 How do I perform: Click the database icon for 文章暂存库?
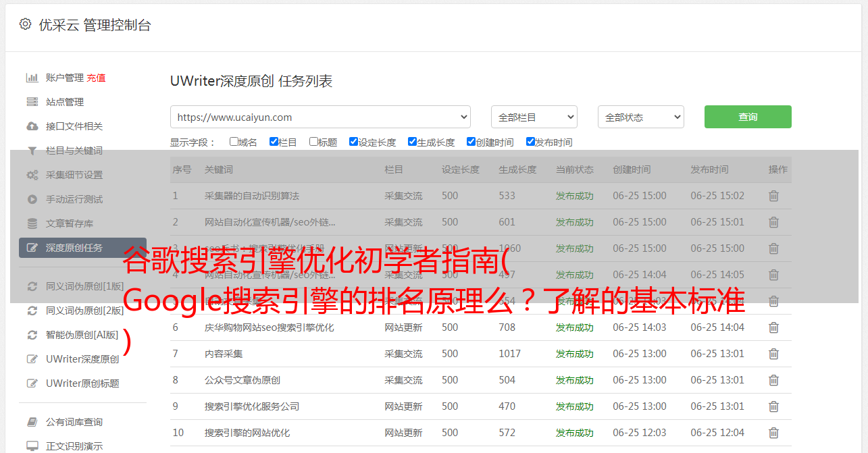click(32, 223)
